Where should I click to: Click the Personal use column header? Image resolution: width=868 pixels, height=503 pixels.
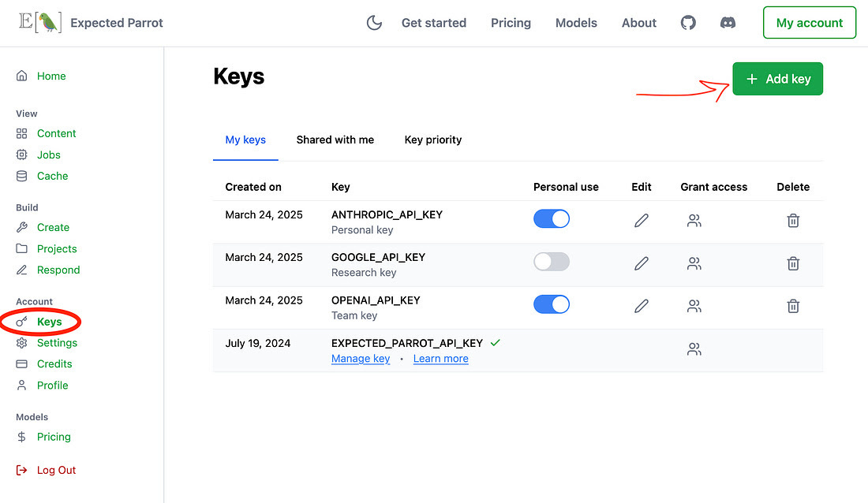pos(566,187)
